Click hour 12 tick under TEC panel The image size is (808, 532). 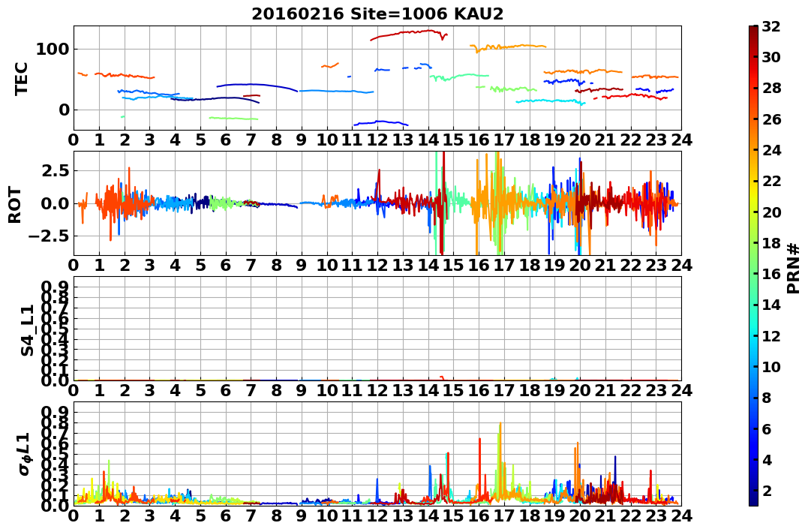click(377, 140)
